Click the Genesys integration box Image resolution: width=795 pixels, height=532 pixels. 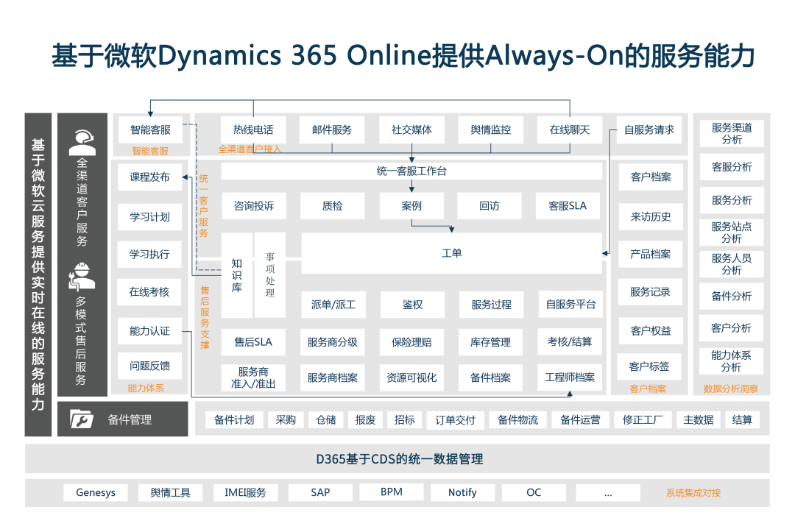coord(95,492)
